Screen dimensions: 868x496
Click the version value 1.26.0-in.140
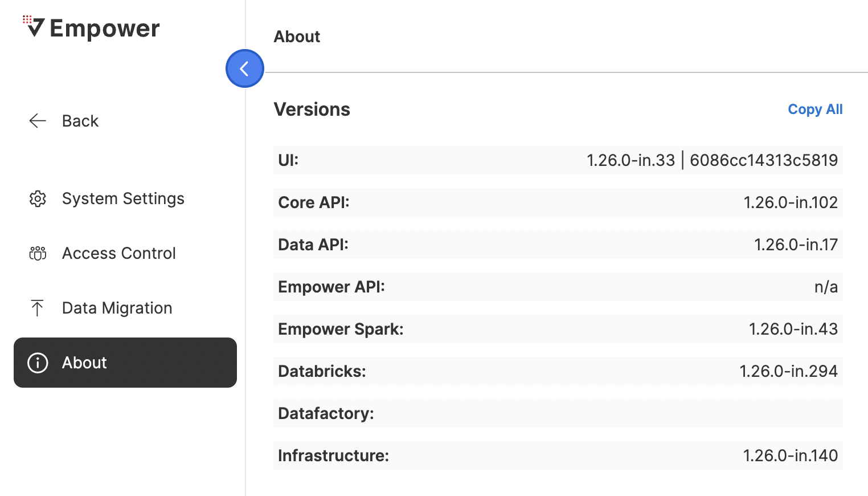(x=790, y=456)
